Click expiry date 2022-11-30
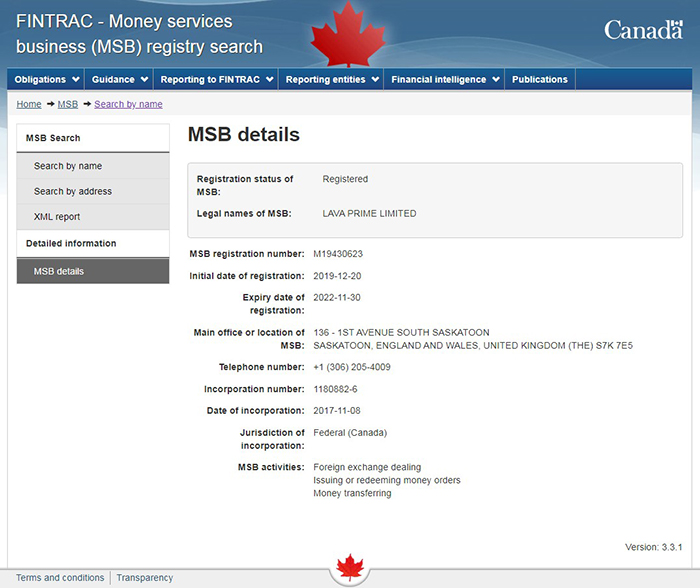Image resolution: width=700 pixels, height=588 pixels. tap(337, 297)
